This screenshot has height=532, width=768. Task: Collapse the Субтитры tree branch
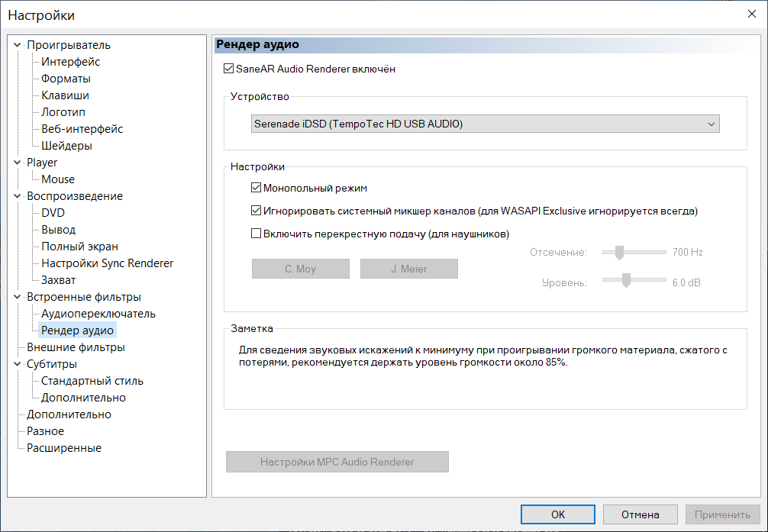click(18, 364)
